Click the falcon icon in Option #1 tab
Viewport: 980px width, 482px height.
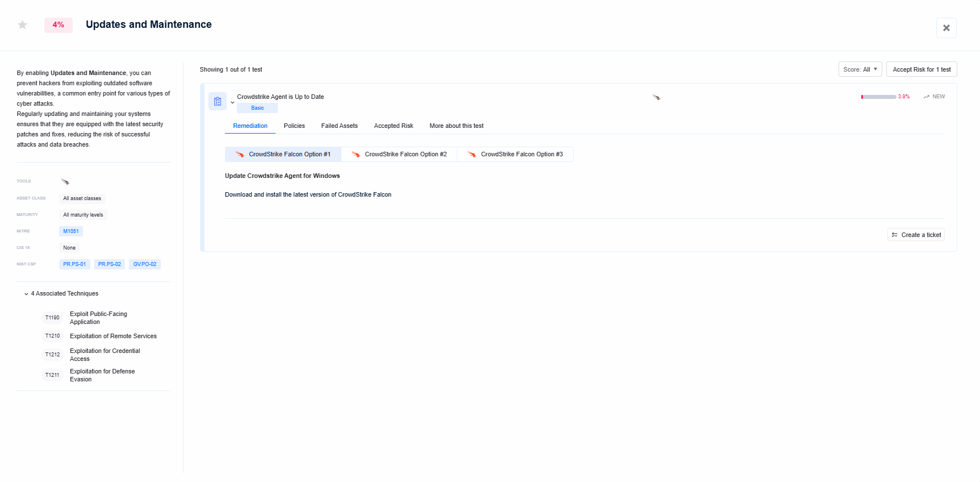[x=240, y=154]
